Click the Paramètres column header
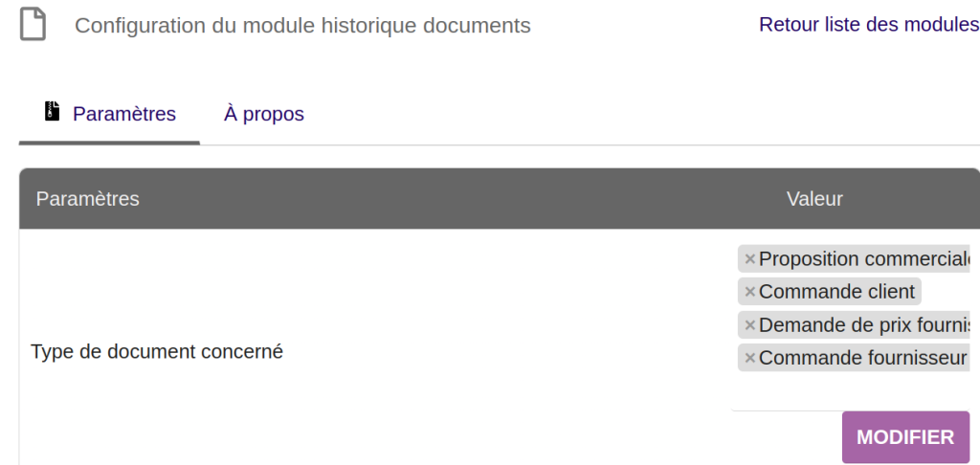Screen dimensions: 980x465 (87, 199)
